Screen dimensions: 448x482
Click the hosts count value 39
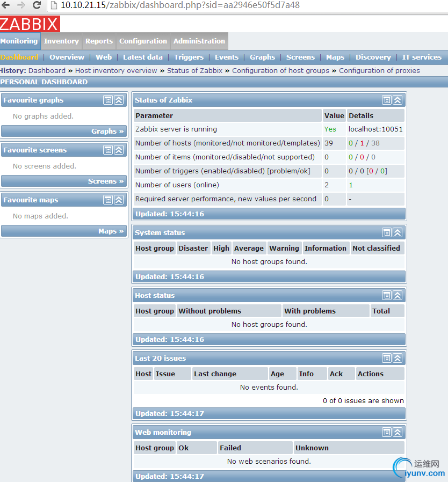coord(329,143)
